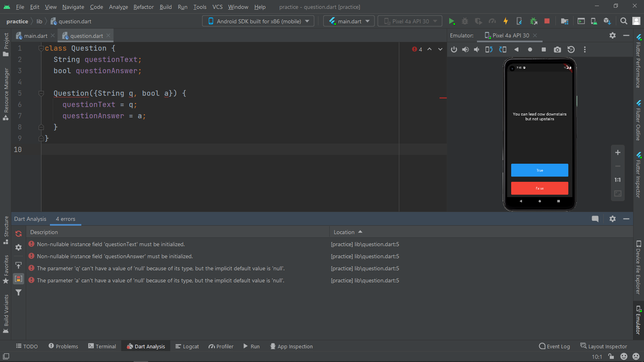
Task: Open Dart Analysis panel options gear
Action: coord(613,219)
